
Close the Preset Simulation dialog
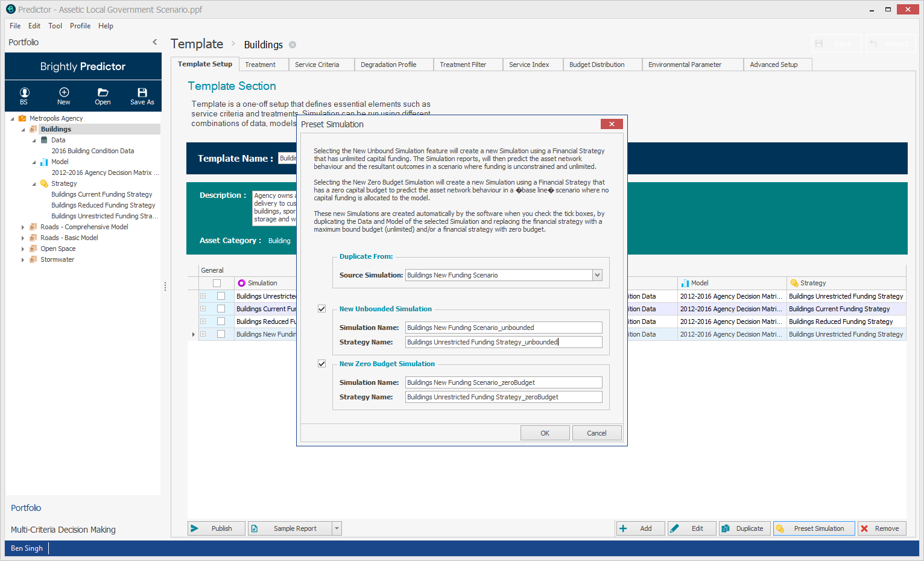point(612,124)
